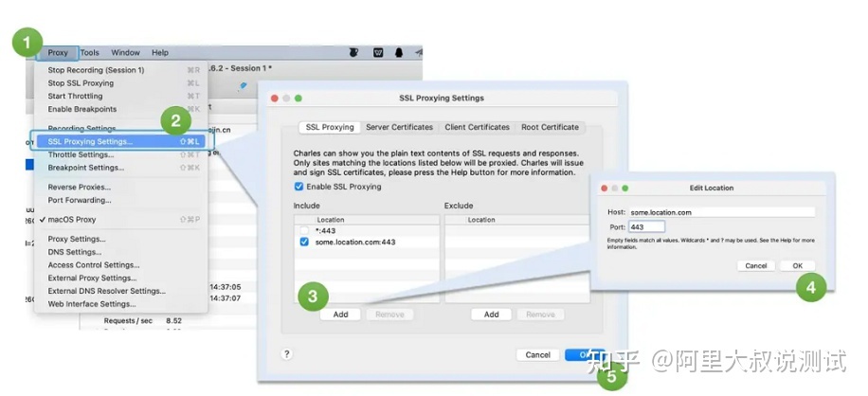
Task: Open the Window menu
Action: point(126,52)
